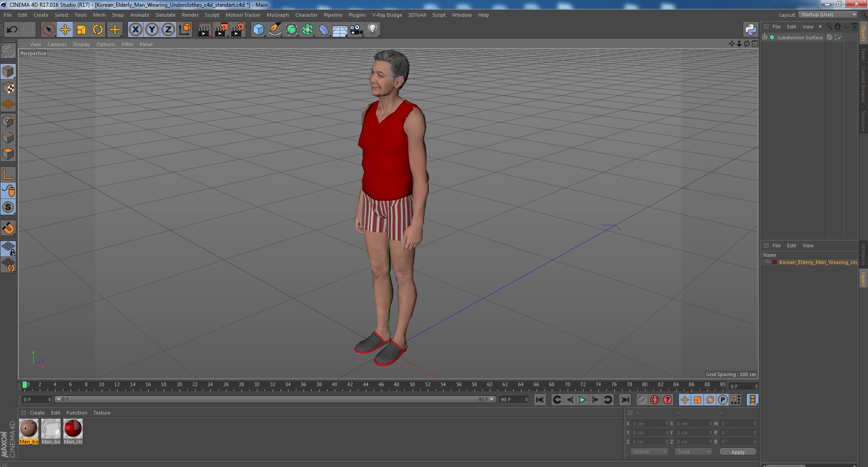Open Material manager Texture menu
The image size is (868, 467).
coord(102,413)
